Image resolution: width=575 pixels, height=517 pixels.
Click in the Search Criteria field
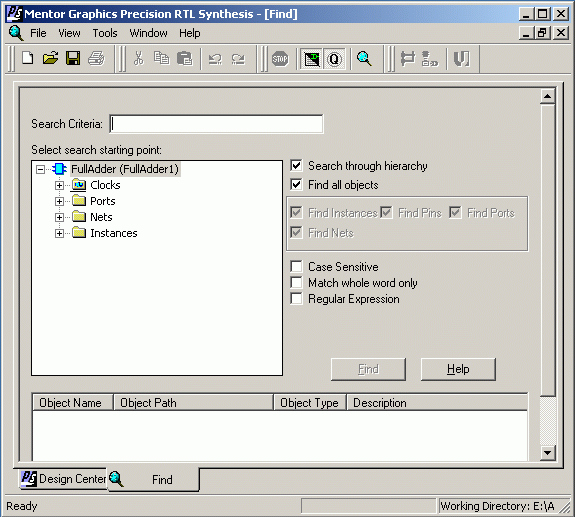pyautogui.click(x=216, y=124)
